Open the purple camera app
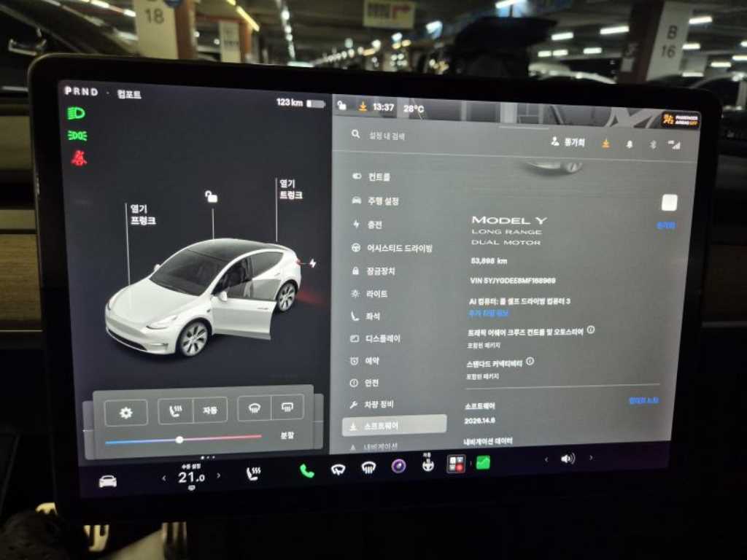 pos(399,466)
